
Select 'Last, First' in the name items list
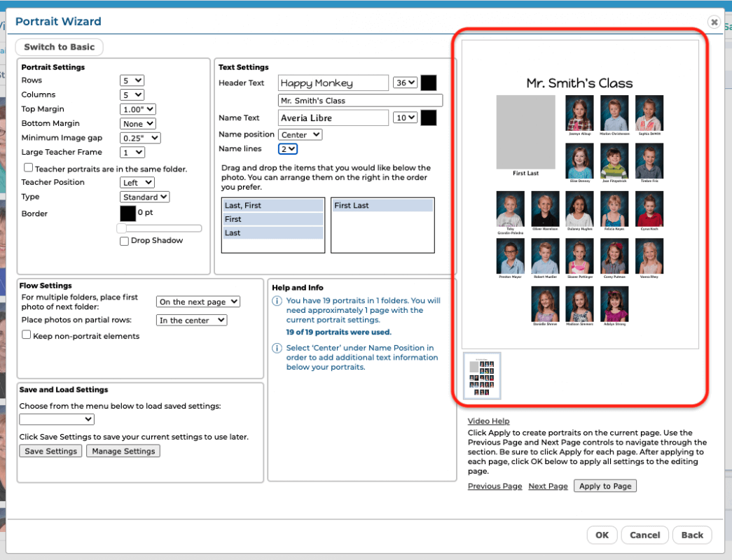(x=272, y=206)
